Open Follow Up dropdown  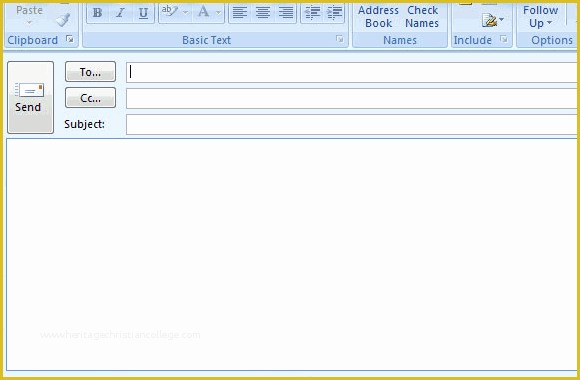tap(540, 17)
